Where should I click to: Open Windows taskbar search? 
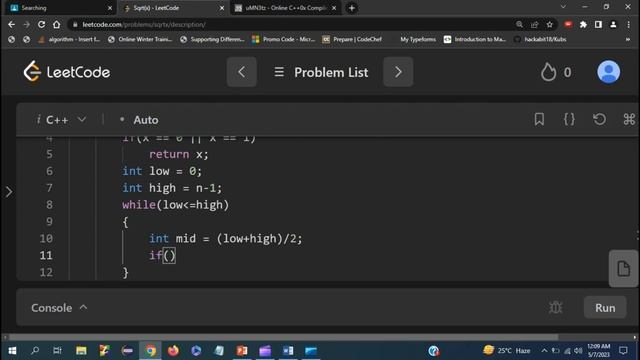tap(35, 351)
